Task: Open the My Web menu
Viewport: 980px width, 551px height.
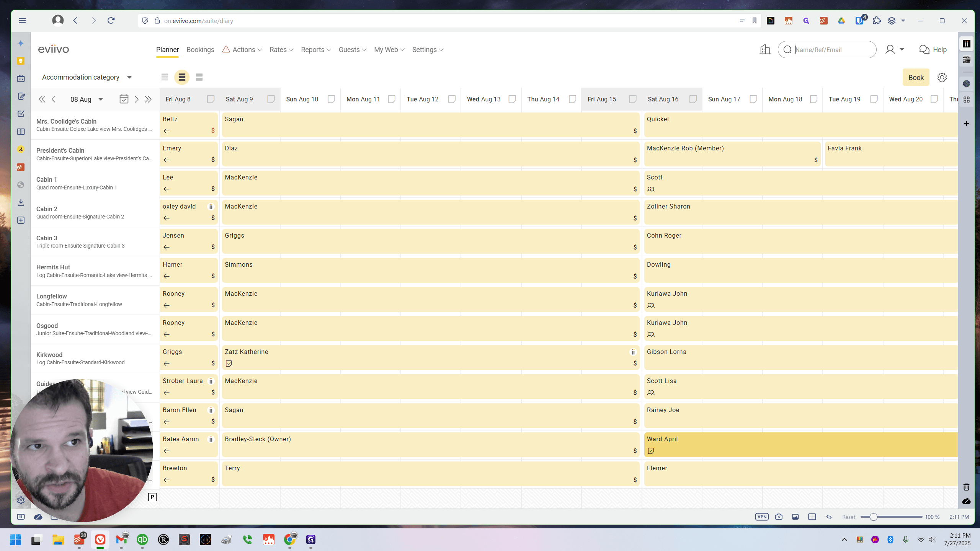Action: tap(389, 50)
